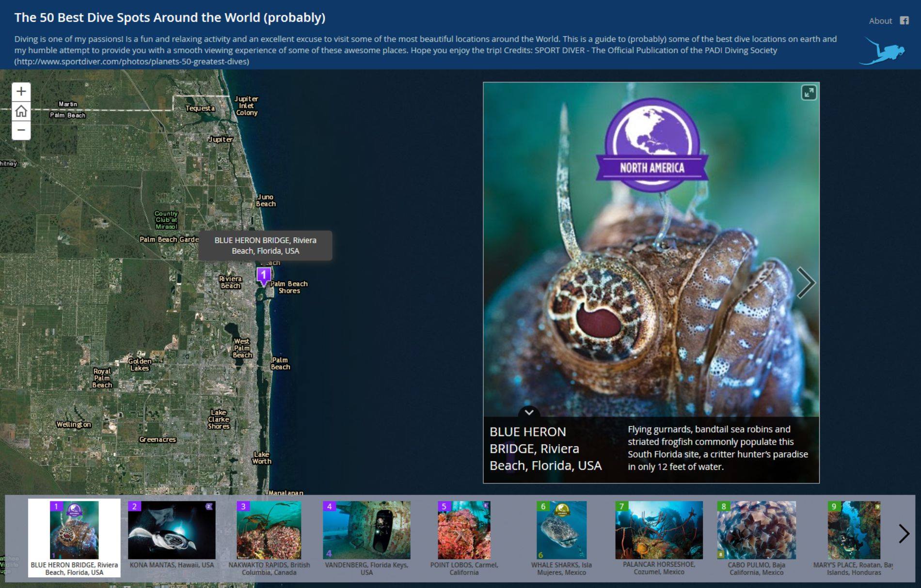Open the Facebook share icon

pos(905,20)
